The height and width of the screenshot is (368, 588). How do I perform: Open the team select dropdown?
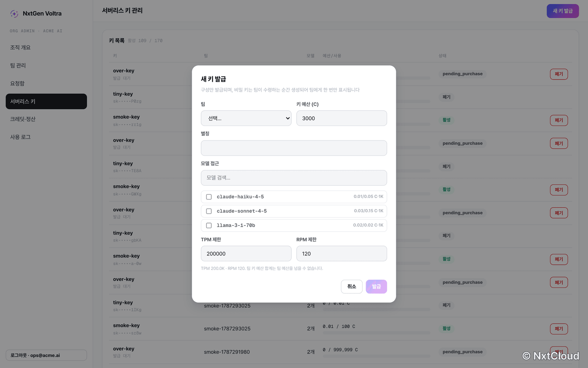[246, 118]
